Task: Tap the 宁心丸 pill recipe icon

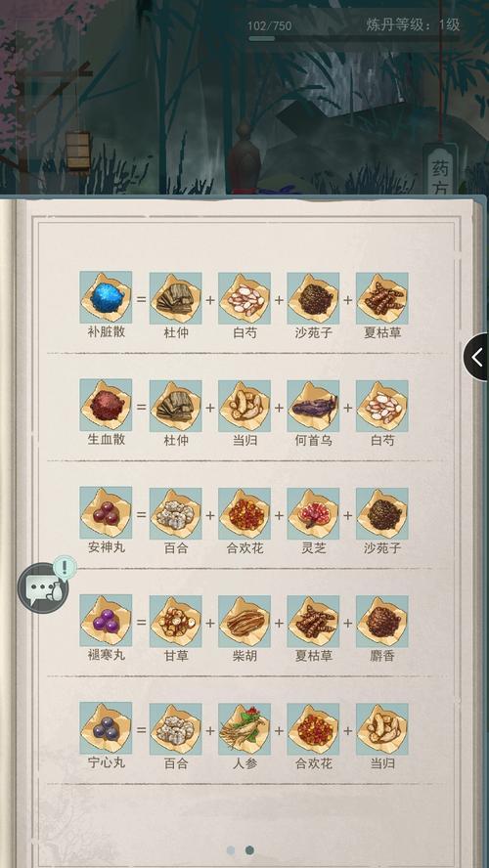Action: tap(106, 728)
